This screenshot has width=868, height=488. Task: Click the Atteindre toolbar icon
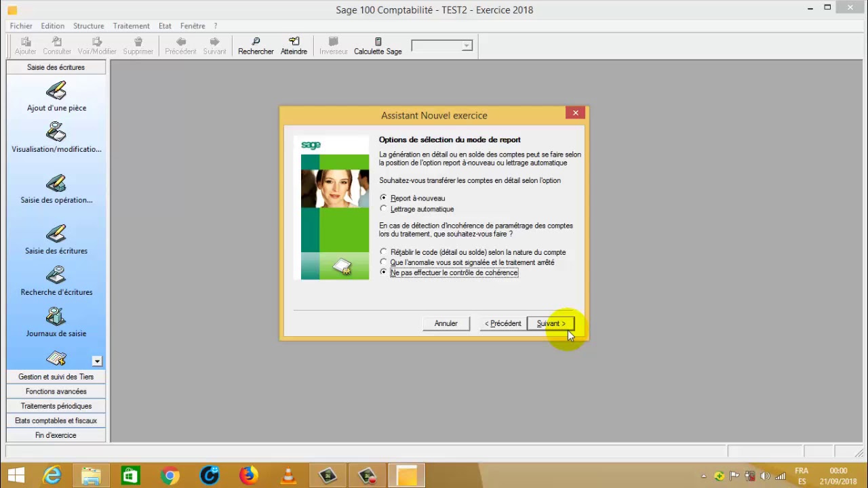[x=294, y=46]
